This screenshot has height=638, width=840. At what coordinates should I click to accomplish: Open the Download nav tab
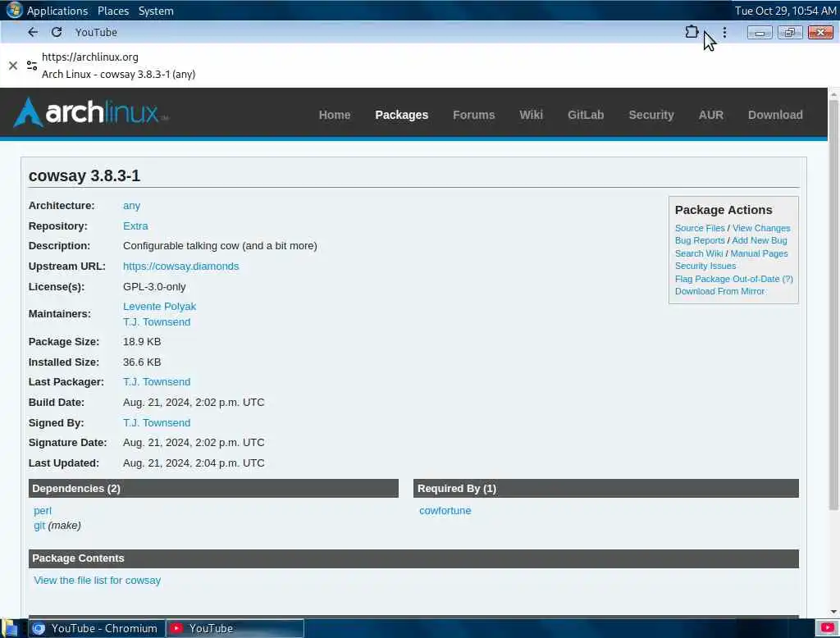point(775,115)
